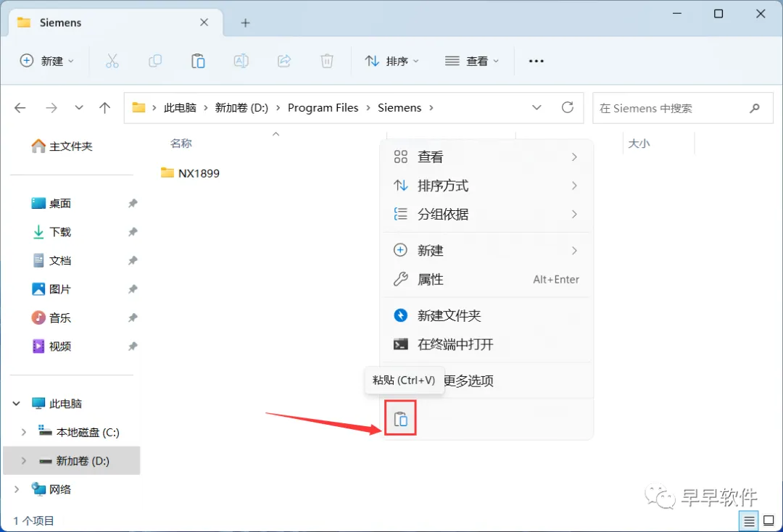This screenshot has width=783, height=532.
Task: Sort by 大小 column header
Action: tap(639, 144)
